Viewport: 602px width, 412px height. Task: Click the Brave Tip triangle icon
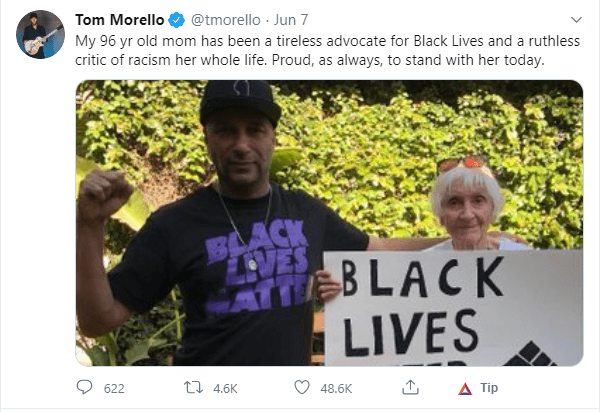click(465, 389)
